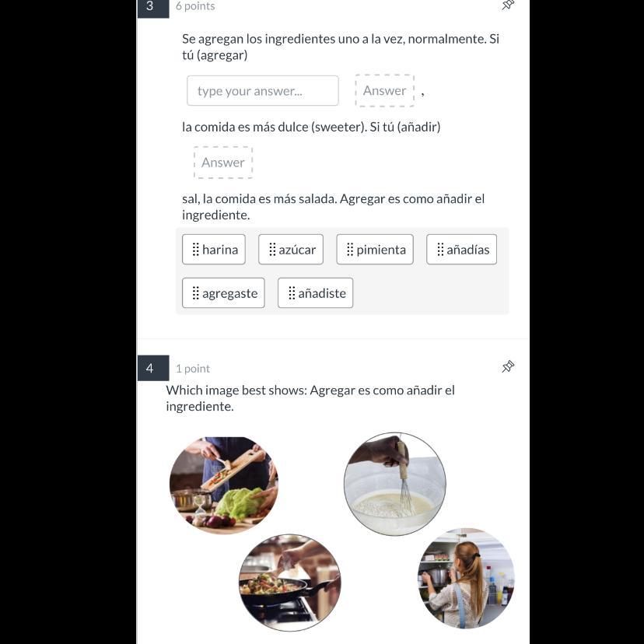Click drag handle dots on 'harina' chip
644x644 pixels.
(196, 250)
